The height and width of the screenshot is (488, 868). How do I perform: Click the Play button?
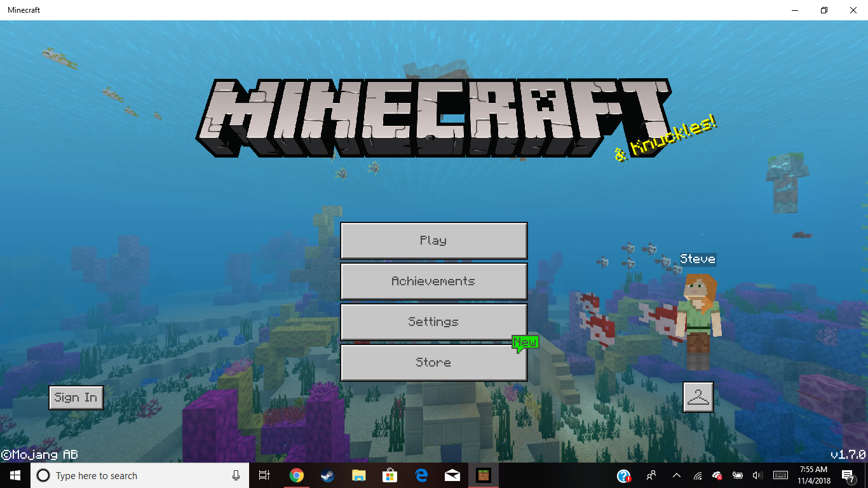pos(434,241)
